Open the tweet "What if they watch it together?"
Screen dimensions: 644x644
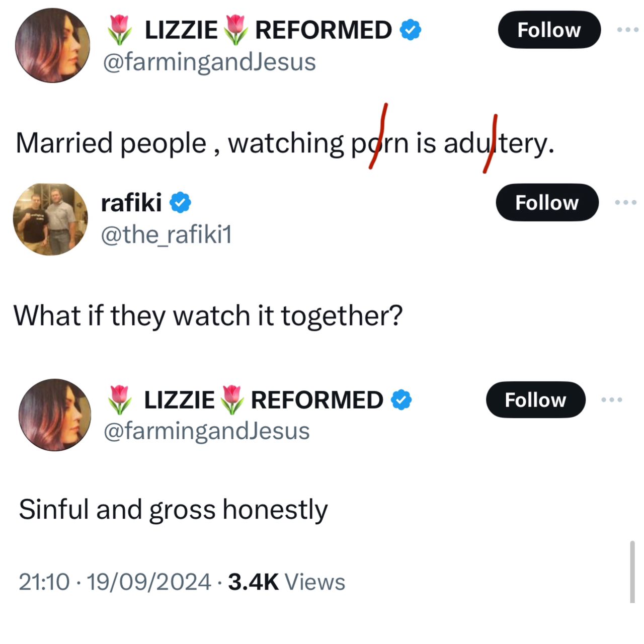coord(208,316)
